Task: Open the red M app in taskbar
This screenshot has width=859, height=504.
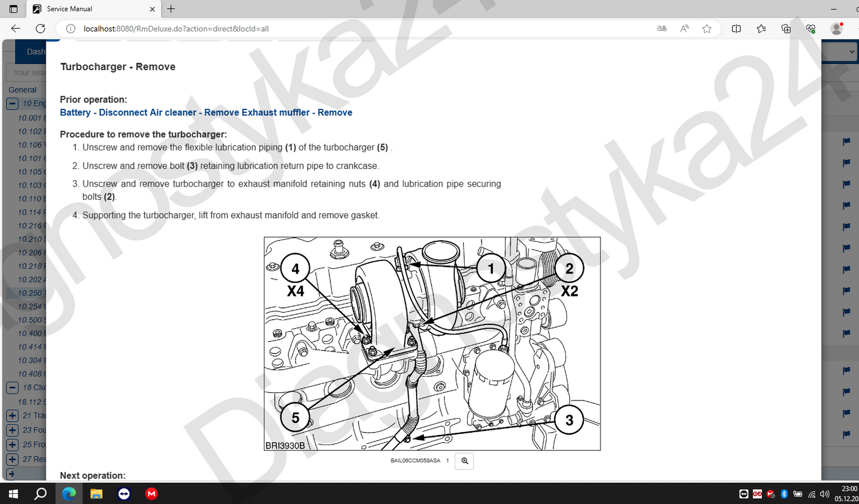Action: (152, 493)
